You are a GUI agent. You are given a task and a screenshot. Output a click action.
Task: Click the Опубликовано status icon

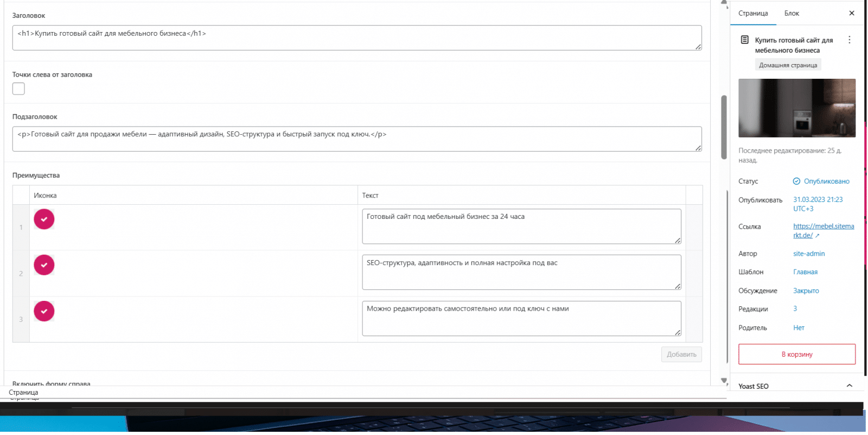point(796,181)
